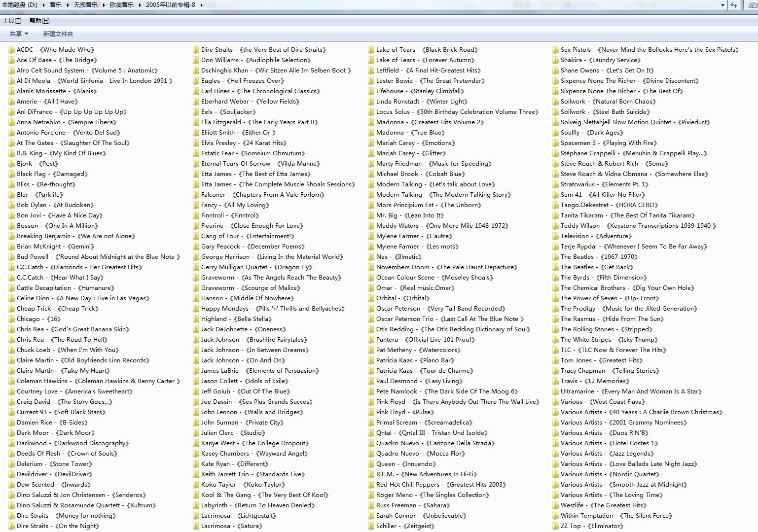This screenshot has width=758, height=532.
Task: Select the Kanye West College Dropout folder icon
Action: [196, 443]
